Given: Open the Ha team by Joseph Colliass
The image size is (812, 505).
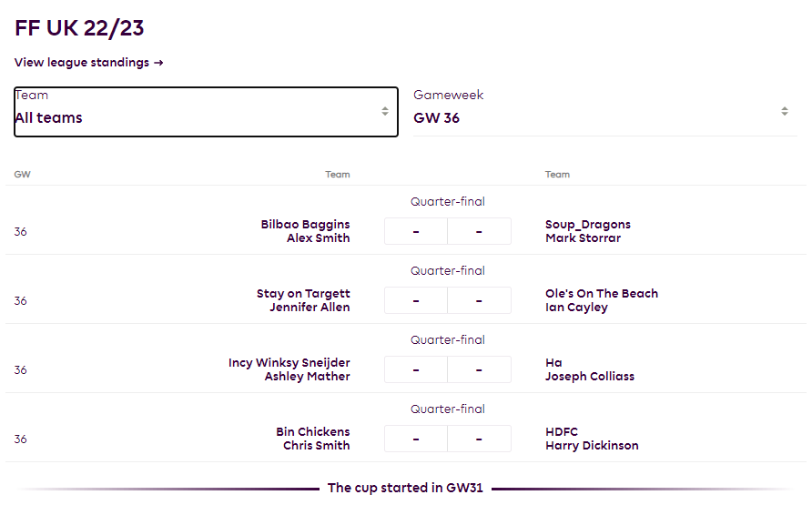Looking at the screenshot, I should (x=554, y=362).
